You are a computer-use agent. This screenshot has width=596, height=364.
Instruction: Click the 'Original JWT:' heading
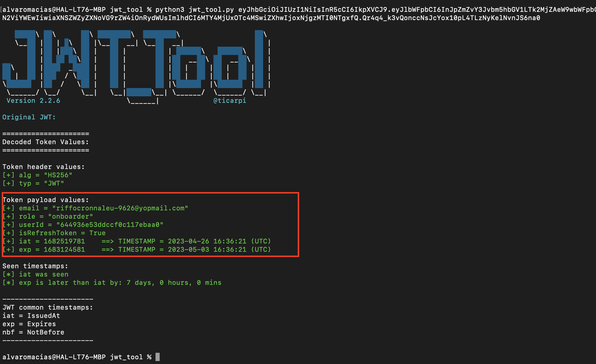[x=29, y=117]
